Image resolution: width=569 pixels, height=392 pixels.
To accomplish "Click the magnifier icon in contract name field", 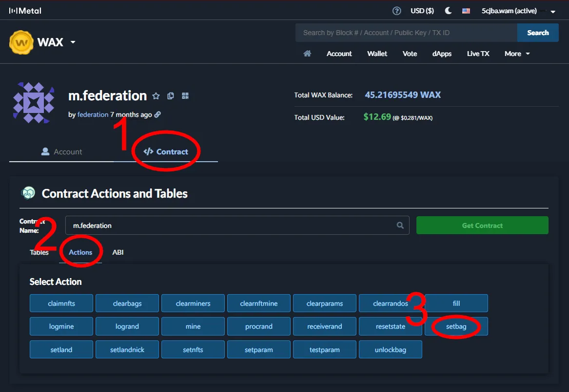I will [400, 225].
